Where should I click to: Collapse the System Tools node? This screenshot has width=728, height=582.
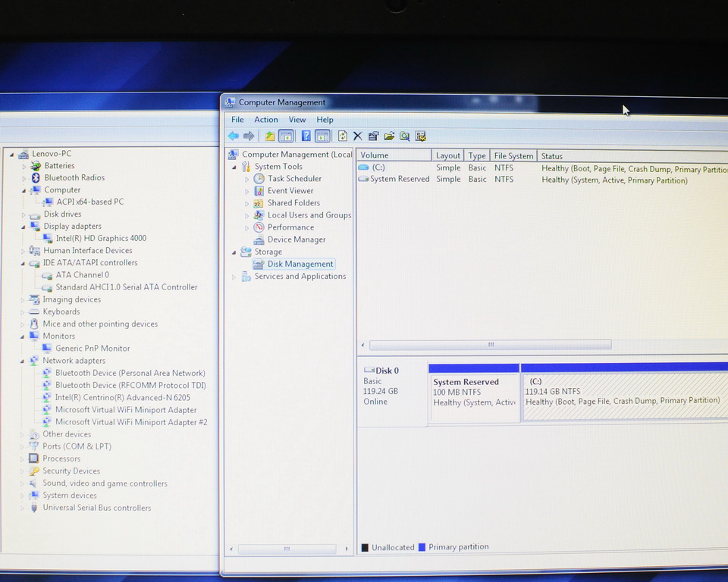click(234, 167)
